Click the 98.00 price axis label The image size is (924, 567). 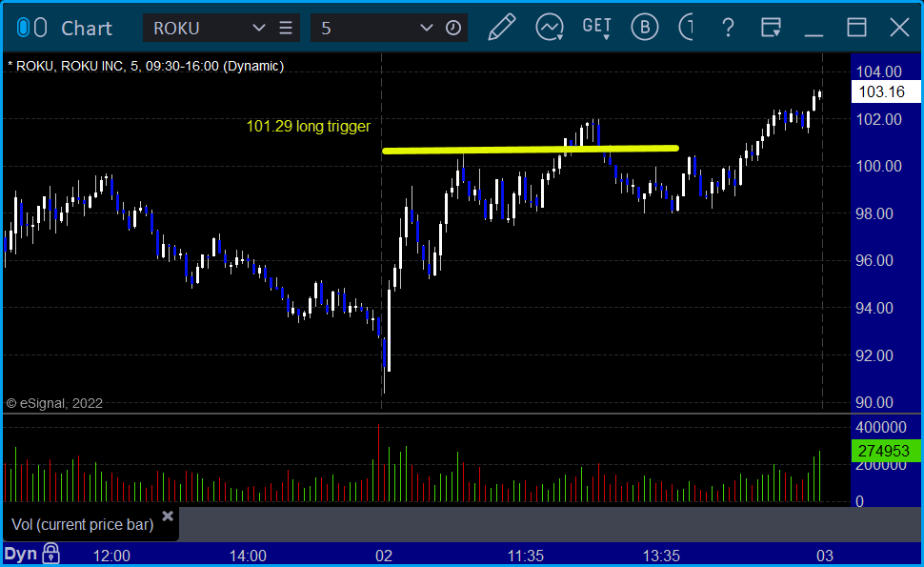point(874,214)
